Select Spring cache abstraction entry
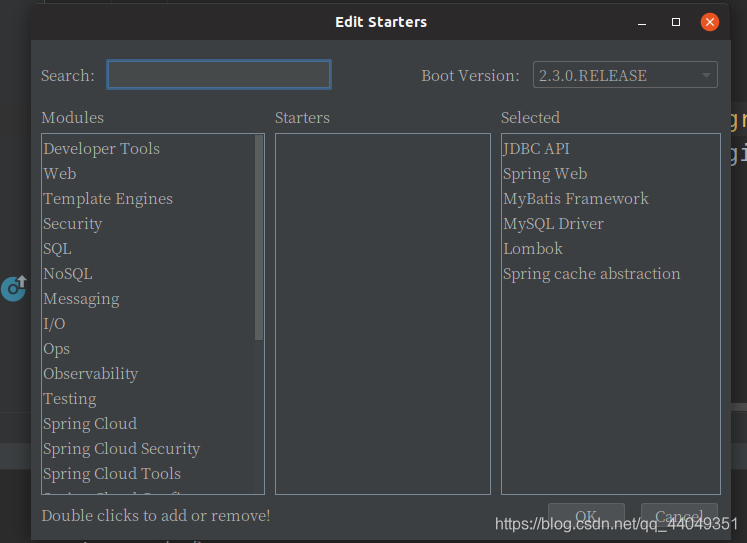 [591, 274]
